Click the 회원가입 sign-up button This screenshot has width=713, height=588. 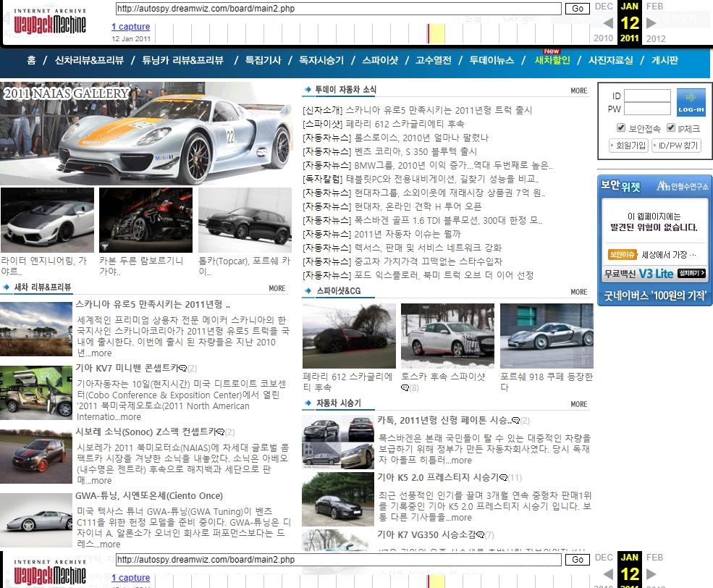628,146
